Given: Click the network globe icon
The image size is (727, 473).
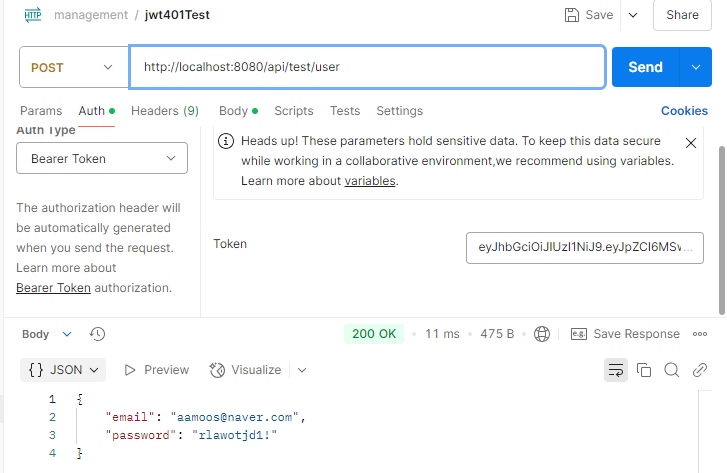Looking at the screenshot, I should pos(542,334).
